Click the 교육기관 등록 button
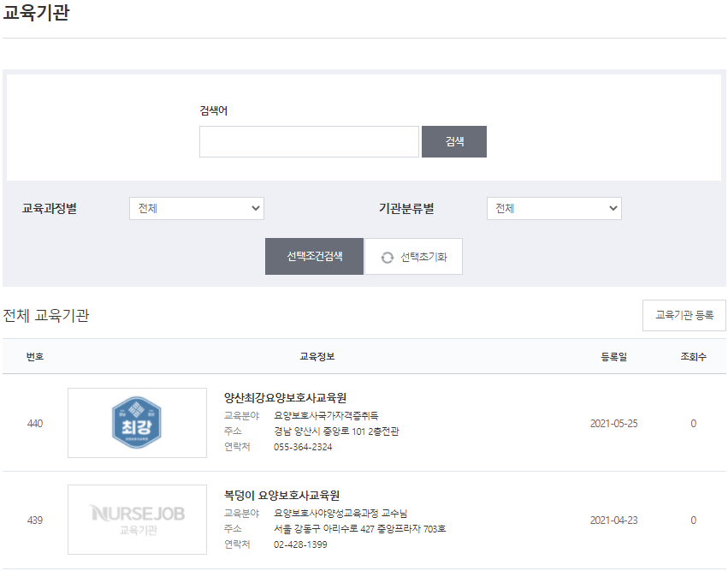728x571 pixels. coord(684,316)
